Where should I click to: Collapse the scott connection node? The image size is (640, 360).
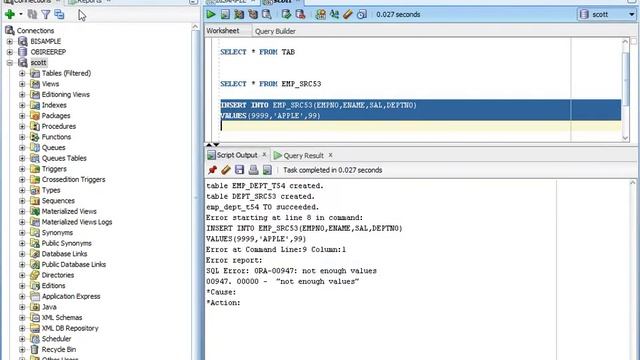10,62
